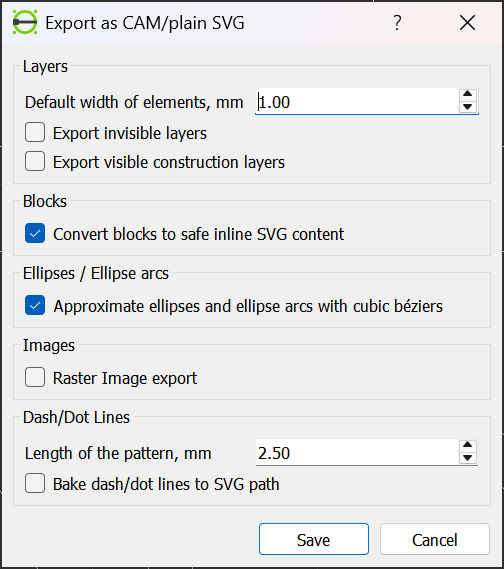The height and width of the screenshot is (569, 504).
Task: Click the Export invisible layers label text
Action: tap(130, 133)
